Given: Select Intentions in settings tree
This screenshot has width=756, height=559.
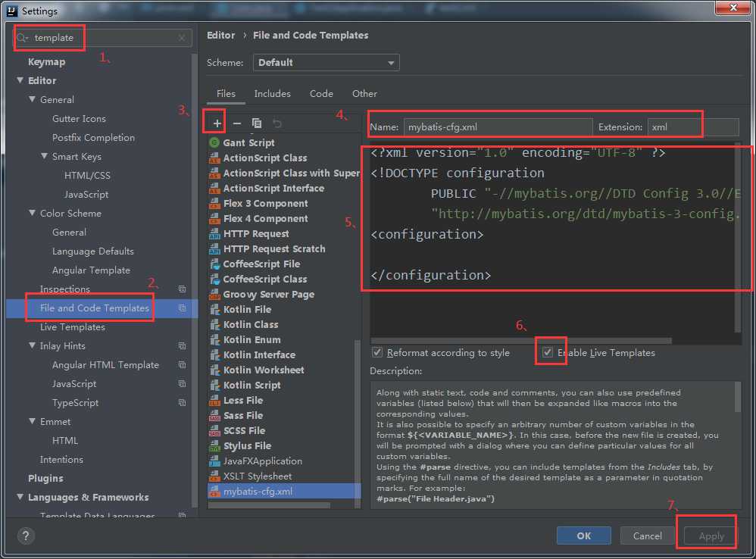Looking at the screenshot, I should (x=61, y=459).
